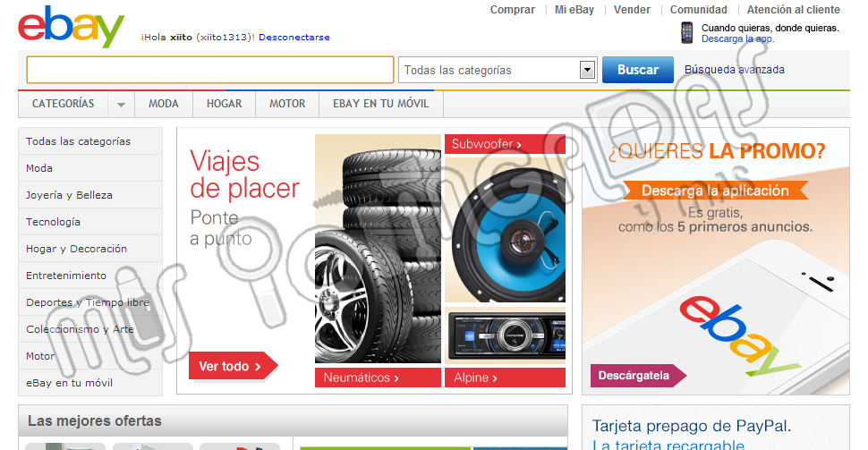Click the Descárgatela promo button
Viewport: 868px width, 450px height.
click(x=638, y=376)
